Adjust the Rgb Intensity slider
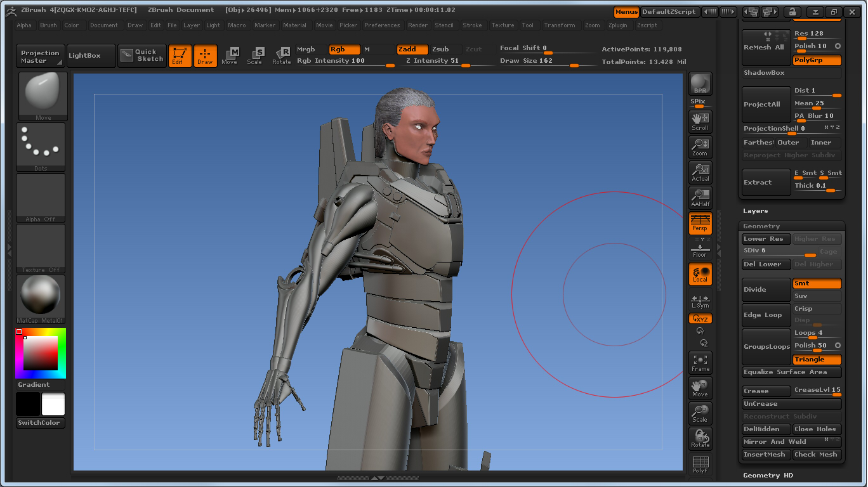This screenshot has height=487, width=868. (346, 62)
